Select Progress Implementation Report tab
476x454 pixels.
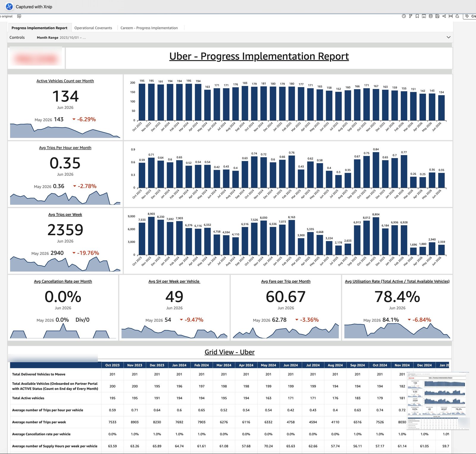(x=39, y=28)
